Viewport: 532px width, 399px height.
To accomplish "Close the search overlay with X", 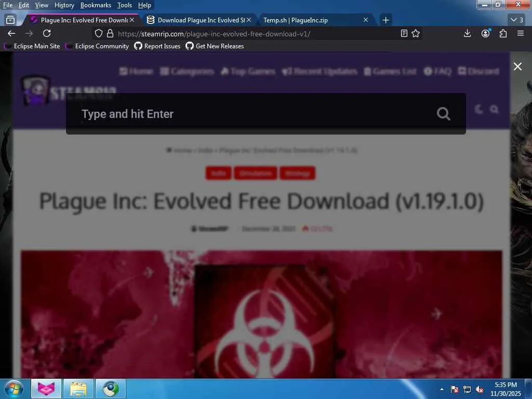I will (517, 66).
